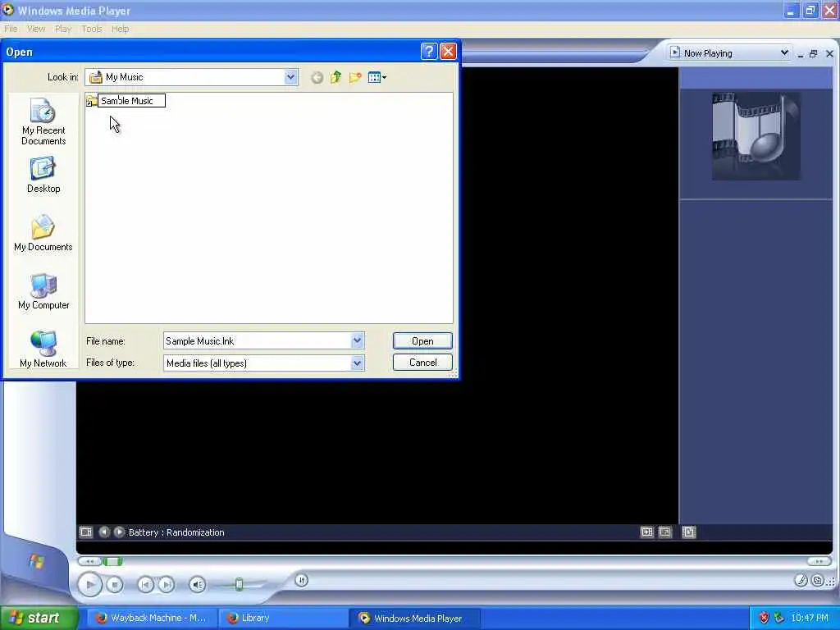This screenshot has height=630, width=840.
Task: Create a new folder icon
Action: [x=355, y=78]
